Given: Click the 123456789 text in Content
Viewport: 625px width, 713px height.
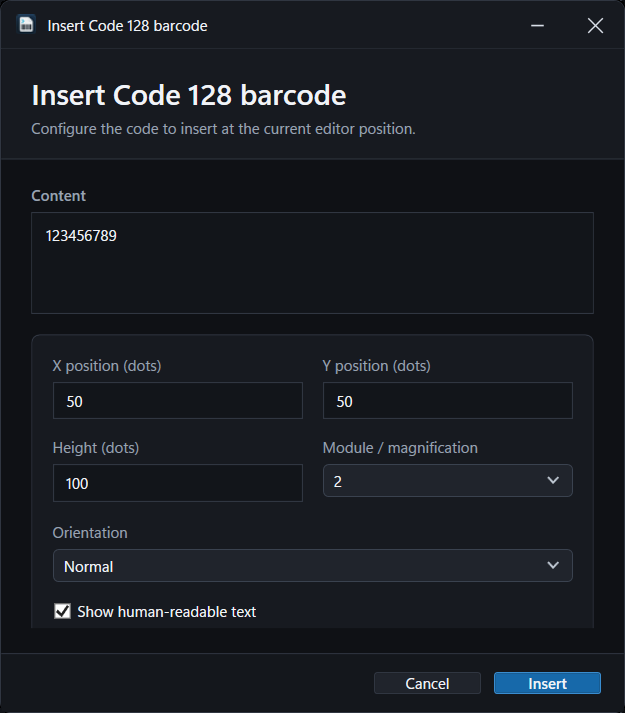Looking at the screenshot, I should (81, 236).
